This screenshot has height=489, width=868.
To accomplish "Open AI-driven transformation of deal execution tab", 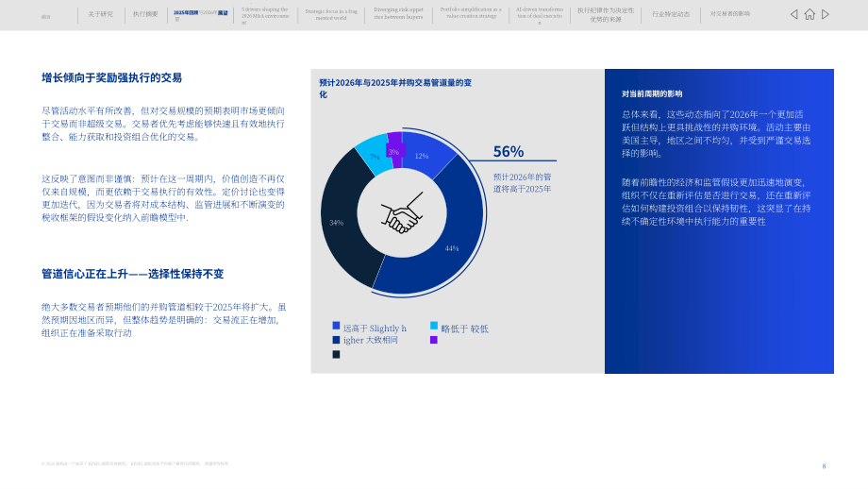I will [x=540, y=16].
